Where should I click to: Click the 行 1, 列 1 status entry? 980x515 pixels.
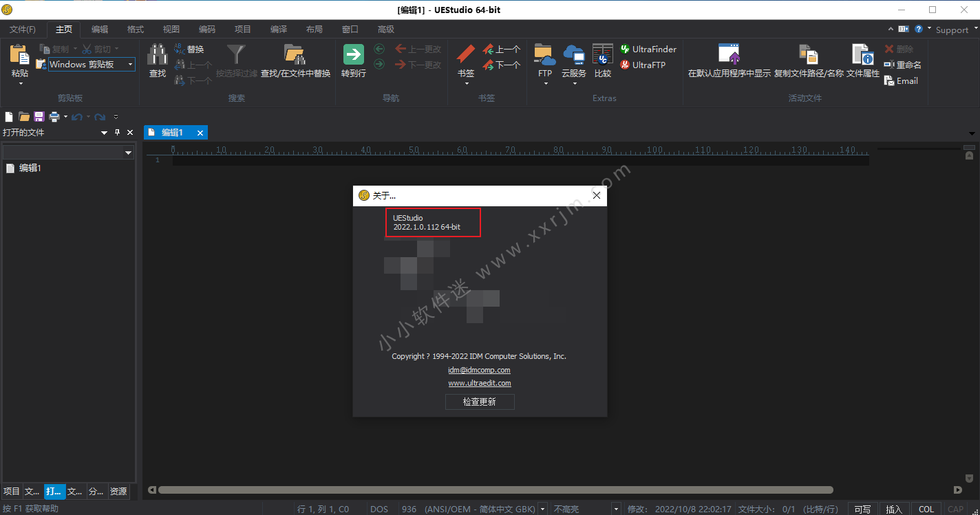coord(323,509)
